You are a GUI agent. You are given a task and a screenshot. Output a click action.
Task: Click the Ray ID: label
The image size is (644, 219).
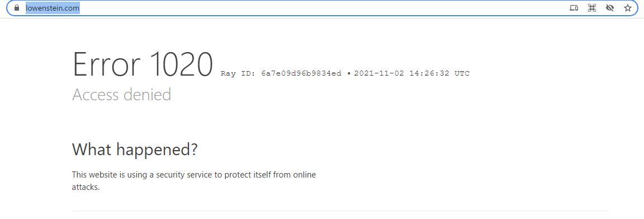[x=239, y=74]
